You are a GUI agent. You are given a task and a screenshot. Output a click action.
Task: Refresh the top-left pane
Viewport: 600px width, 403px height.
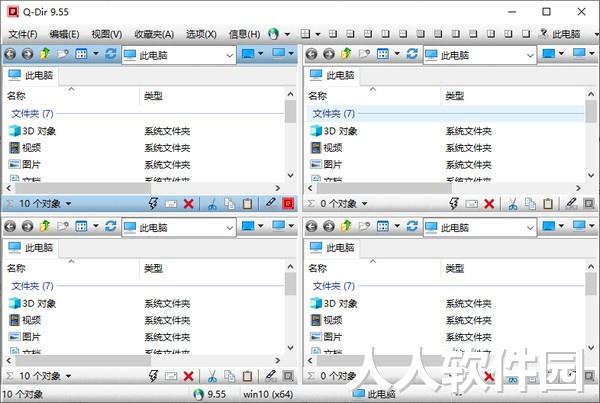[x=111, y=54]
